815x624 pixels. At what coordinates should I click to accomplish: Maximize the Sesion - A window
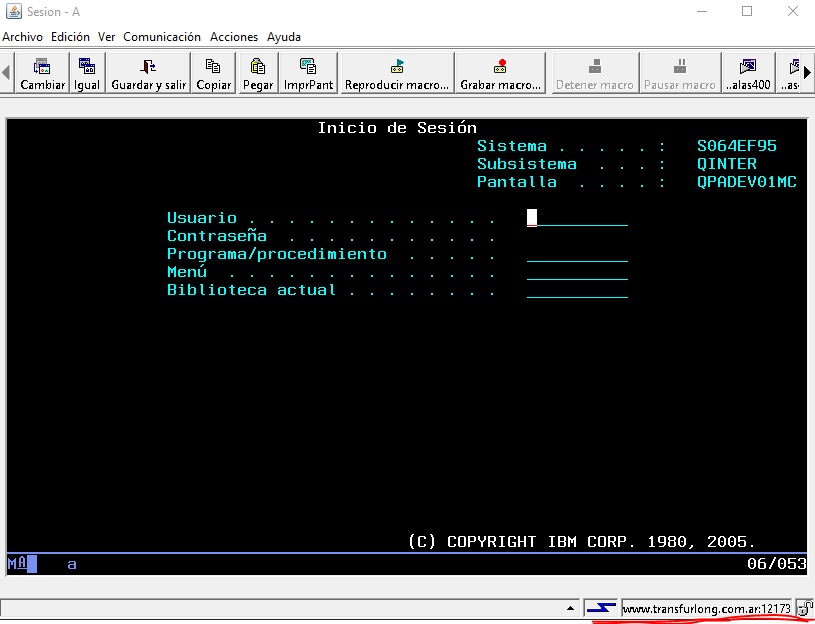point(747,11)
